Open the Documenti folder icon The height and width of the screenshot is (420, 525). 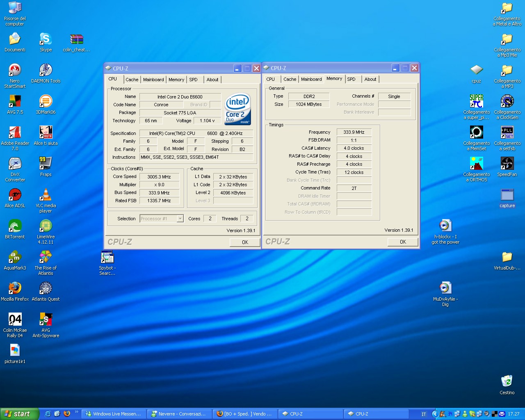(x=15, y=39)
